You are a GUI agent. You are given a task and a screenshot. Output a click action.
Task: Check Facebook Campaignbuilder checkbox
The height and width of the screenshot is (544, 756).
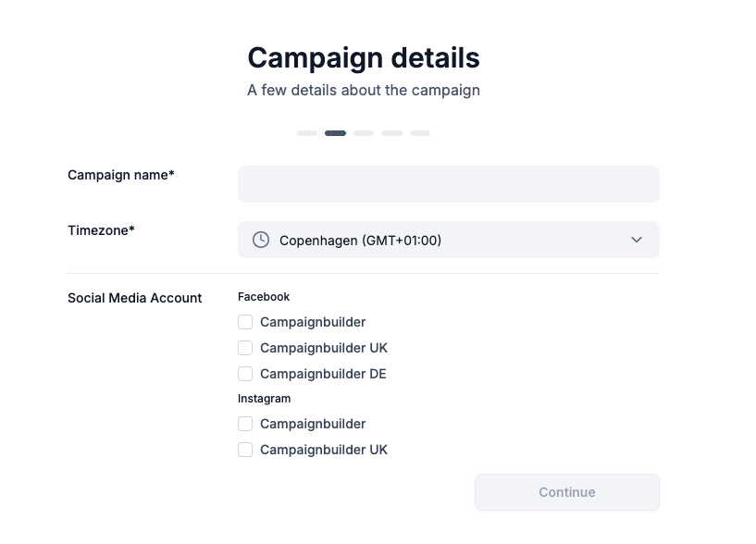coord(245,322)
